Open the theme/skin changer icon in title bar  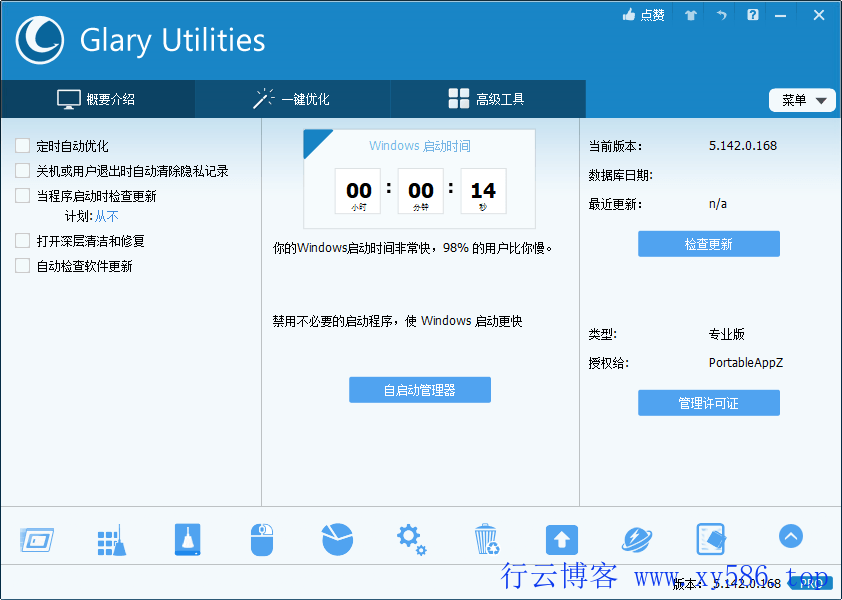[689, 15]
